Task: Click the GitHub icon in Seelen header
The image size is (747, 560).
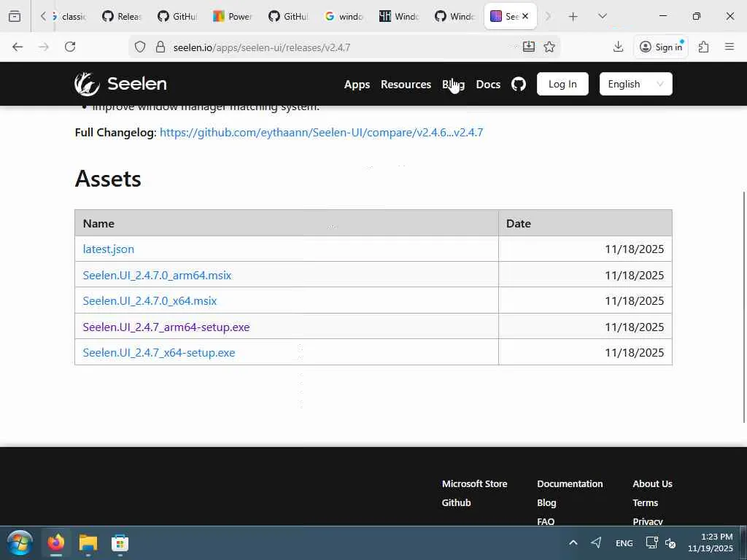Action: tap(519, 85)
